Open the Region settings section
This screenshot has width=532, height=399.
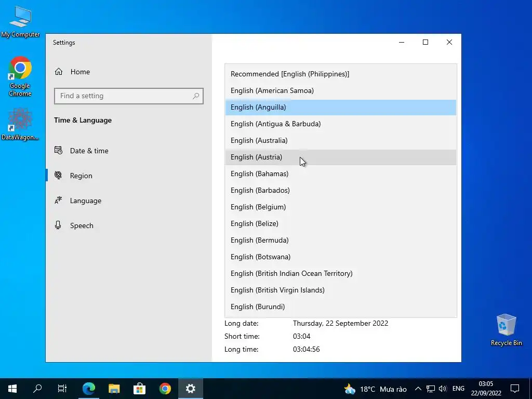[129, 176]
